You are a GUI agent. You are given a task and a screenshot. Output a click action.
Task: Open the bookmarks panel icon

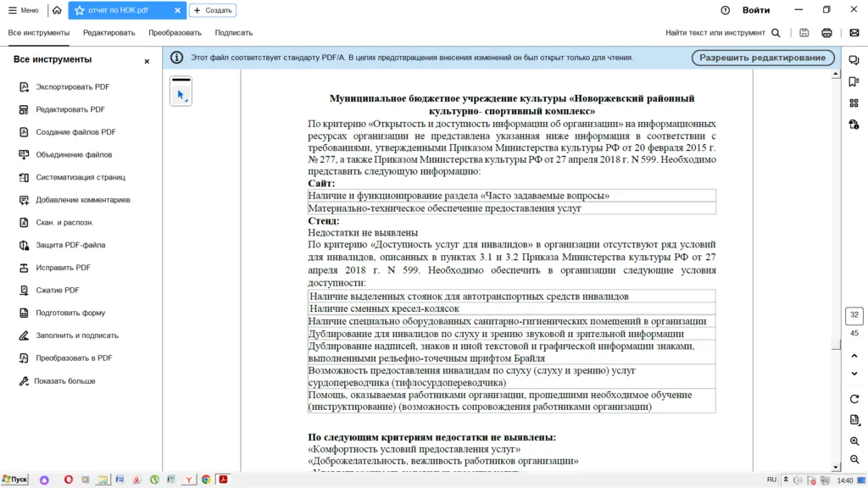854,82
